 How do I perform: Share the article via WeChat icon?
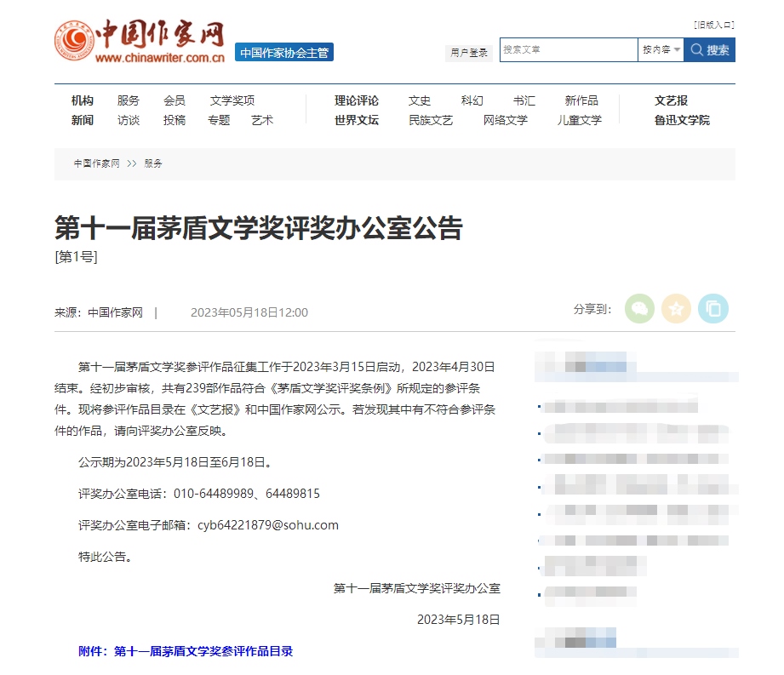click(639, 309)
